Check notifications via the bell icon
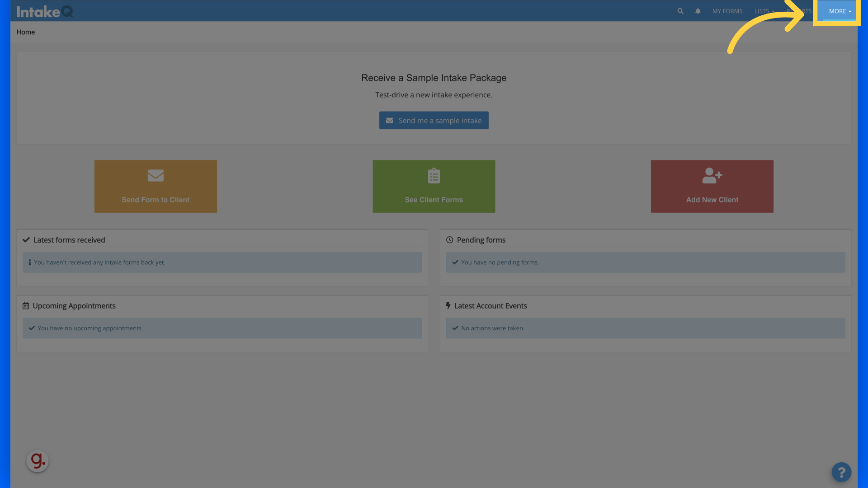This screenshot has width=868, height=488. tap(698, 11)
